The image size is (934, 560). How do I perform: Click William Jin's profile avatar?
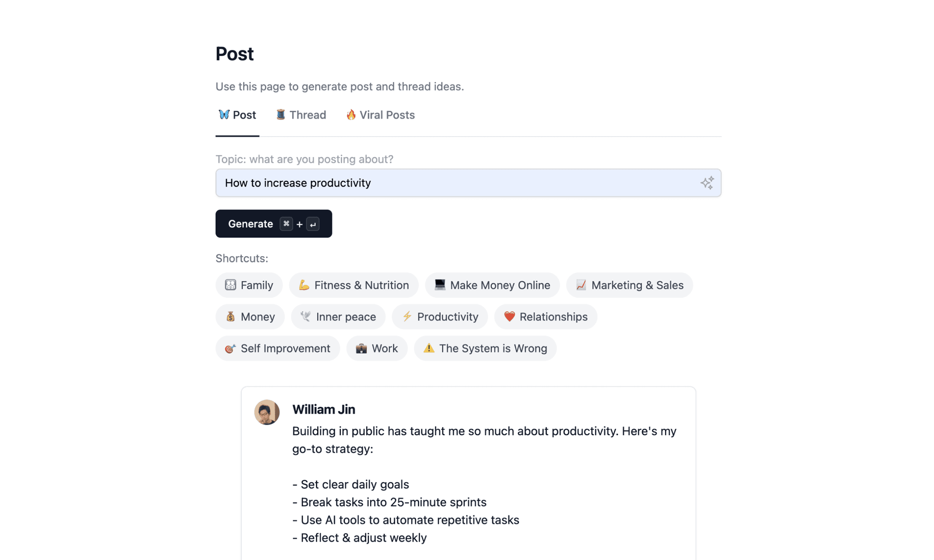click(267, 412)
